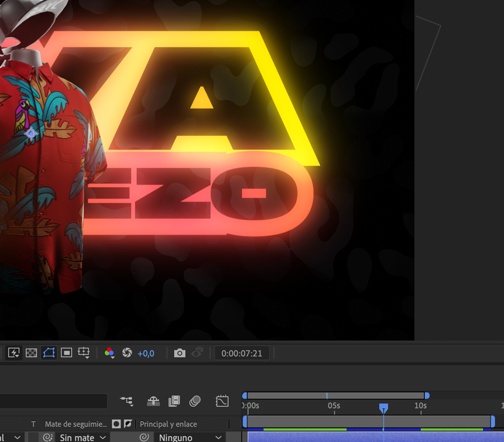Reset exposure with the aperture icon
The width and height of the screenshot is (504, 442).
click(127, 353)
